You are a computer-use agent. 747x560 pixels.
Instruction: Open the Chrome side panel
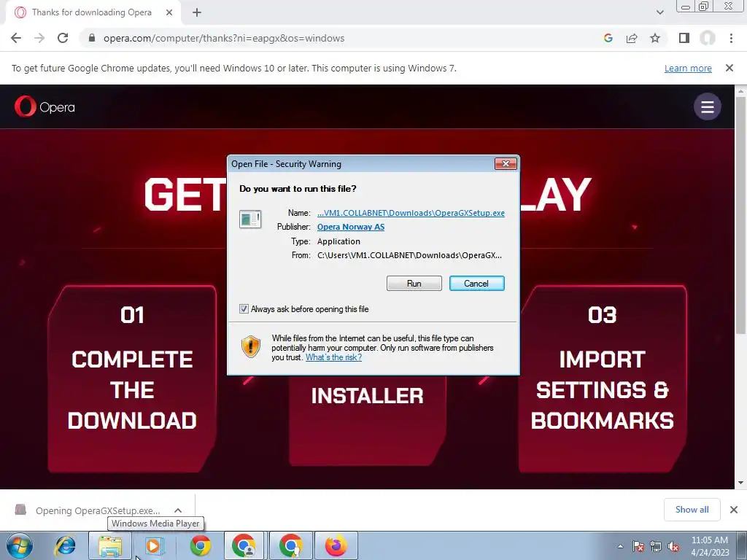[x=684, y=38]
